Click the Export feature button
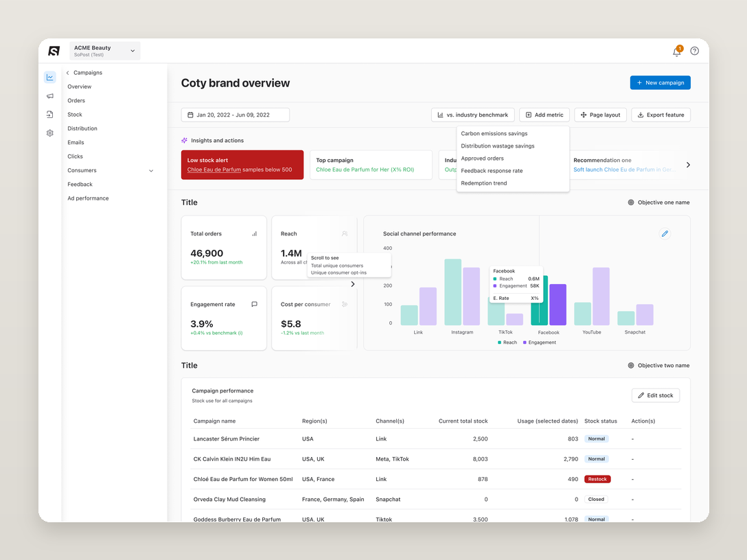This screenshot has width=747, height=560. coord(660,115)
